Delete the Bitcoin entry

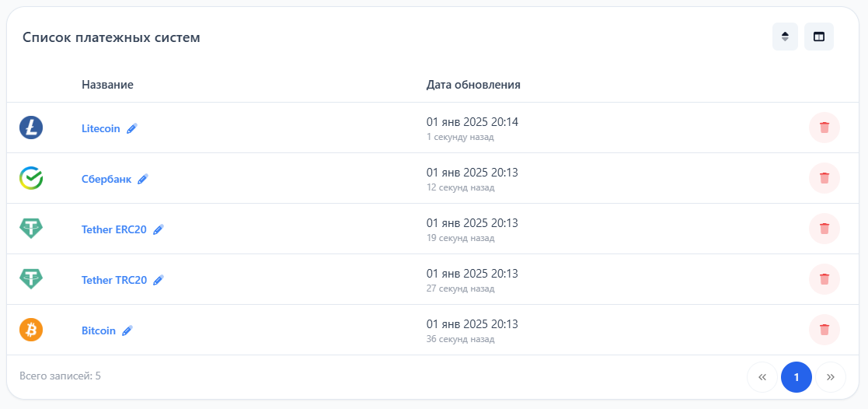824,330
